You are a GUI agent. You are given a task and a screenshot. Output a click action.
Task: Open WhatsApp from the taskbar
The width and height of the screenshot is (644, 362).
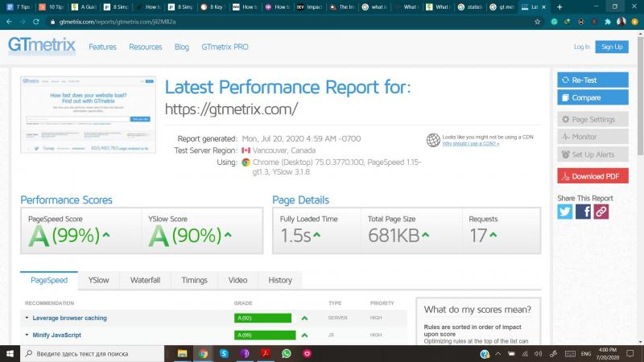point(286,353)
